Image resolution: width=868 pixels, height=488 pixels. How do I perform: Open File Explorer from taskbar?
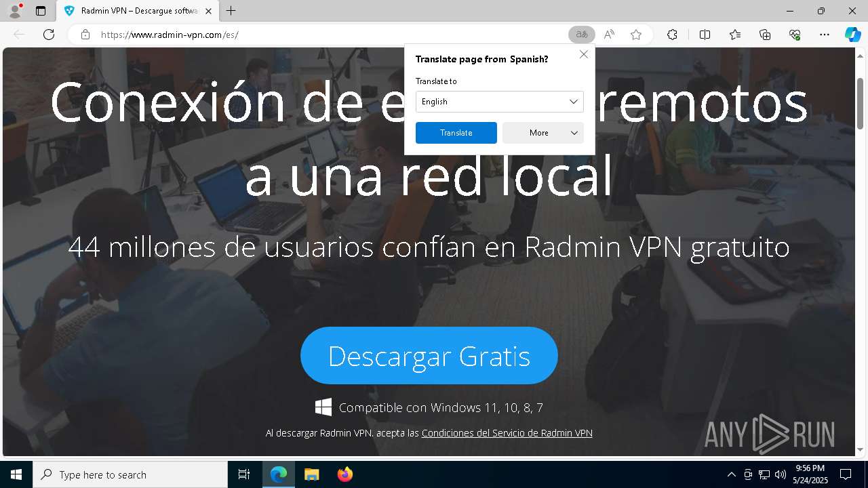[x=311, y=474]
